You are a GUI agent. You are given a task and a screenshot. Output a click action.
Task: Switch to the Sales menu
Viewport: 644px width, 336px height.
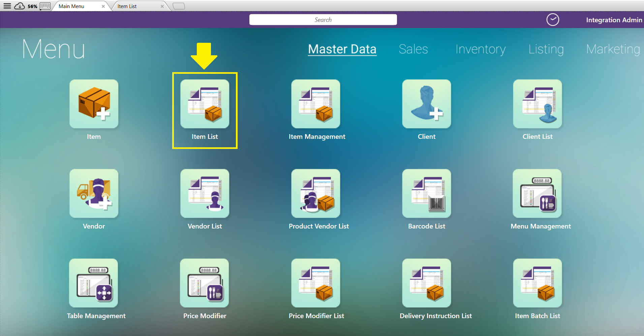click(413, 49)
